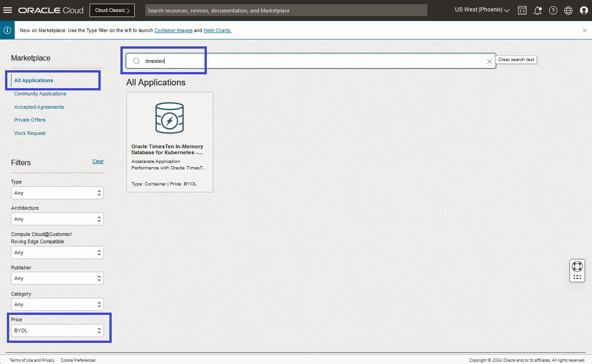Go to Community Applications
592x364 pixels.
click(40, 94)
